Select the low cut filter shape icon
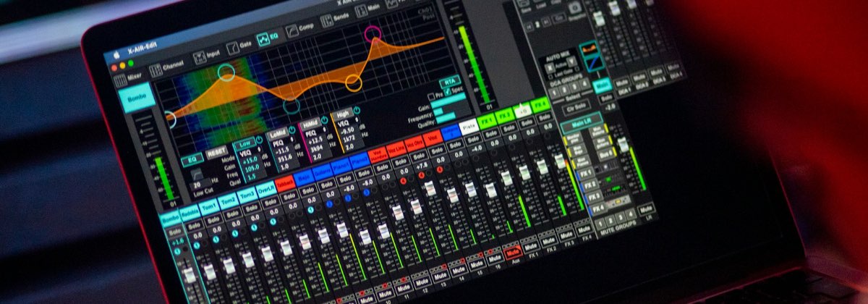 point(196,174)
